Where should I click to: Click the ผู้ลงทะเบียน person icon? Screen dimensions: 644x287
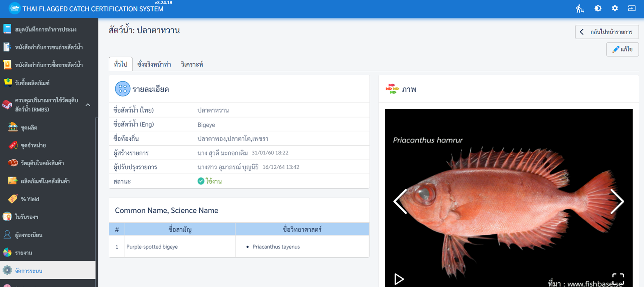coord(7,234)
